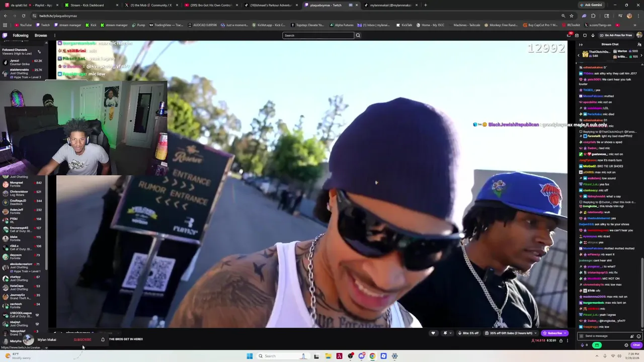Click the red SUBSCRIBE text in the overlay
This screenshot has height=362, width=644.
pos(83,339)
